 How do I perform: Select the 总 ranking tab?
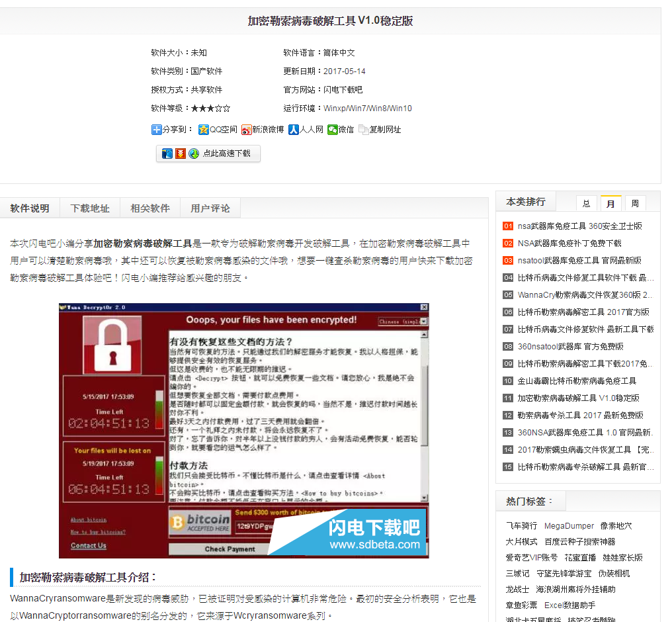pos(587,203)
